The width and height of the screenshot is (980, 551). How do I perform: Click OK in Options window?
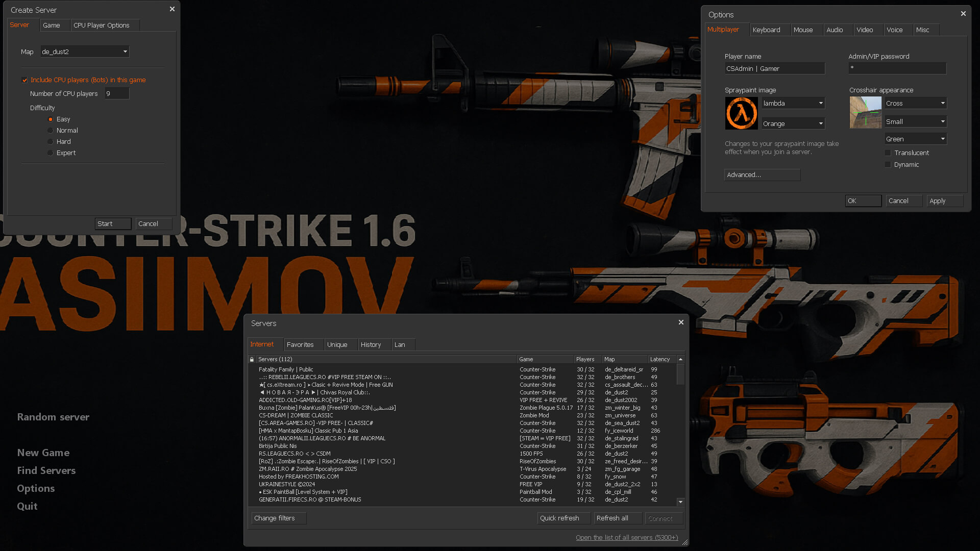pos(863,201)
